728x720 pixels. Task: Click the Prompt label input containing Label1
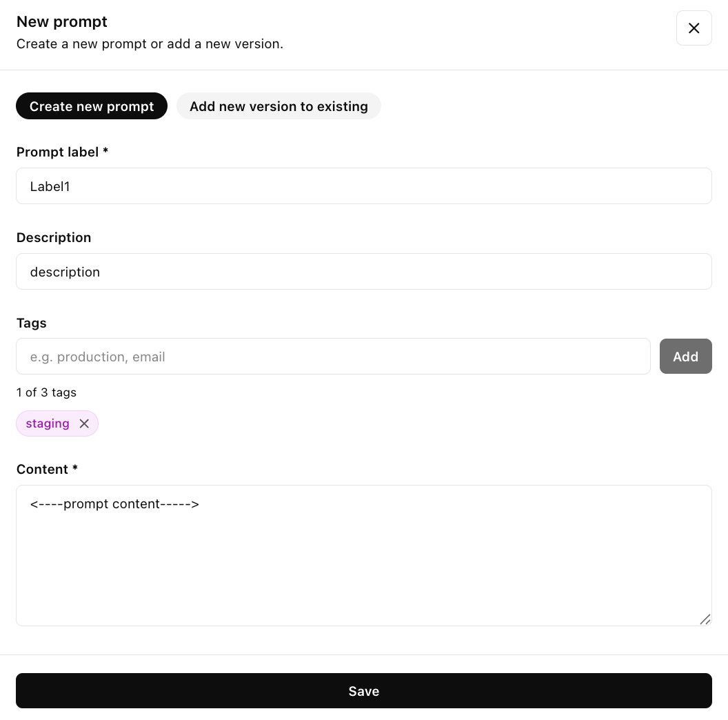(x=364, y=186)
